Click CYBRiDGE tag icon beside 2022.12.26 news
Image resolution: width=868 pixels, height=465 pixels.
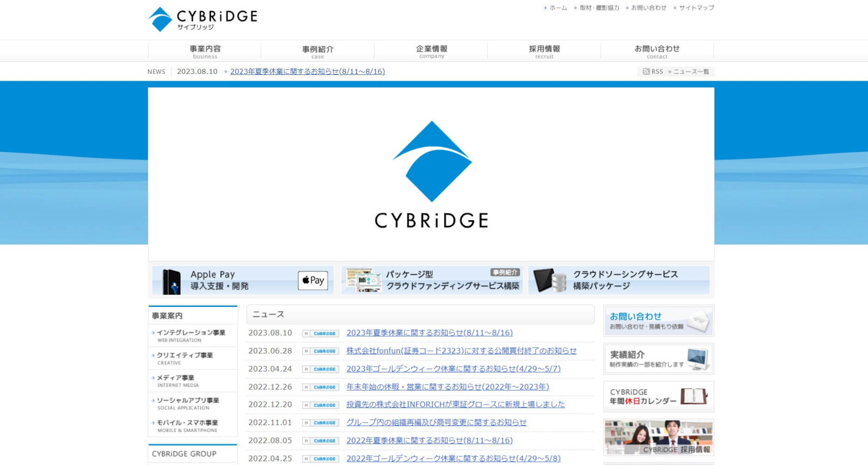pos(321,387)
